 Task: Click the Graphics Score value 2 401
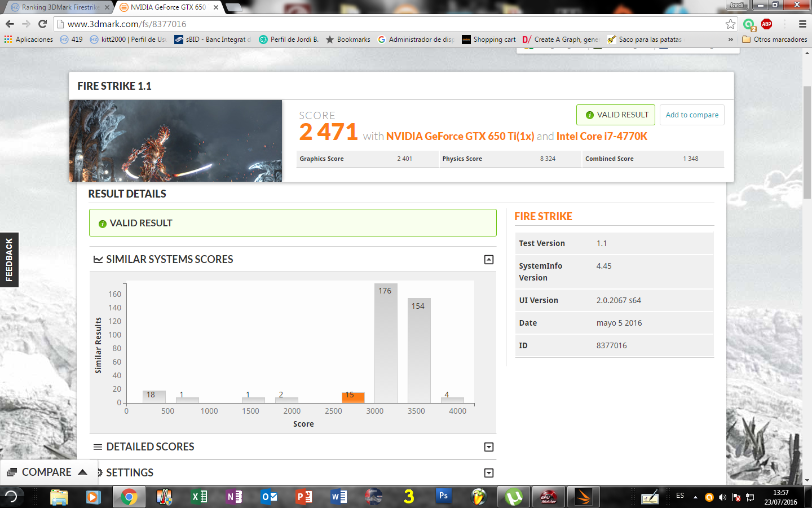tap(404, 159)
